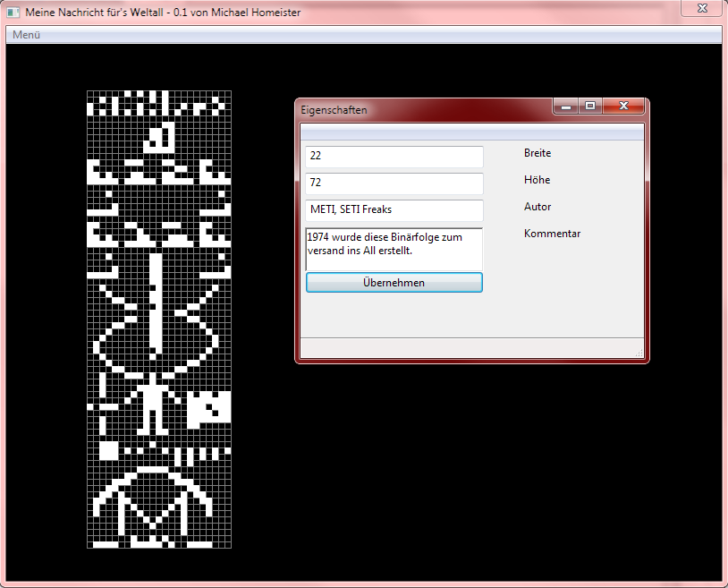Close the Eigenschaften dialog
Screen dimensions: 728x588
click(x=623, y=107)
